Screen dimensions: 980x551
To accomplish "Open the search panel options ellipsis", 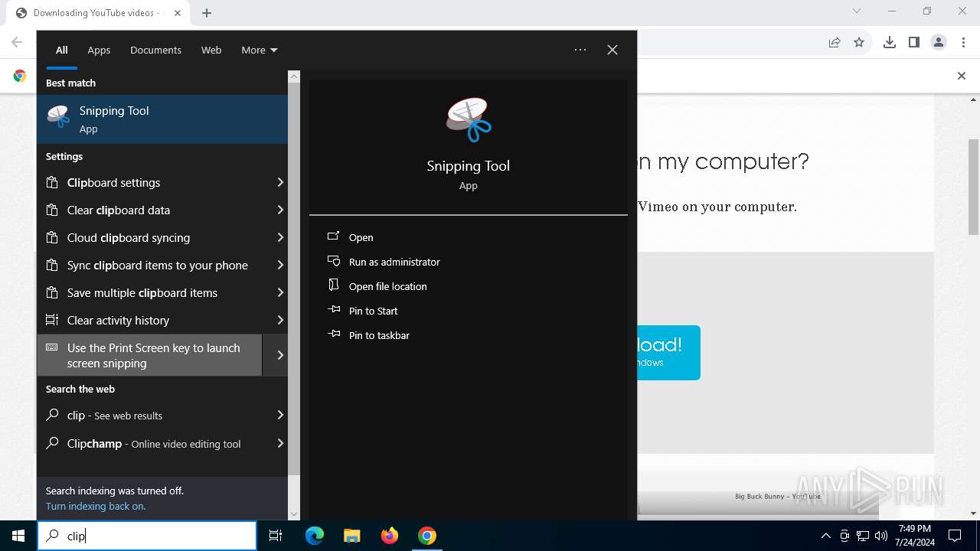I will (580, 50).
